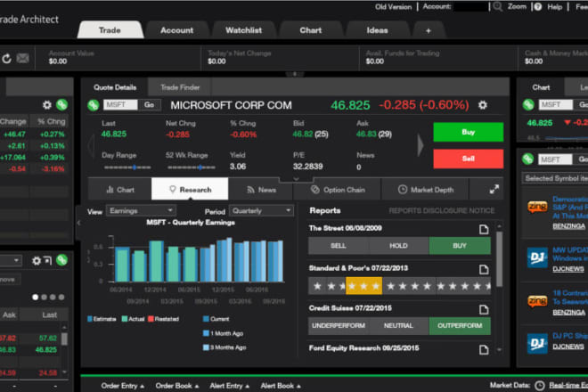Click the MSFT symbol field in Quote Details

pos(120,104)
